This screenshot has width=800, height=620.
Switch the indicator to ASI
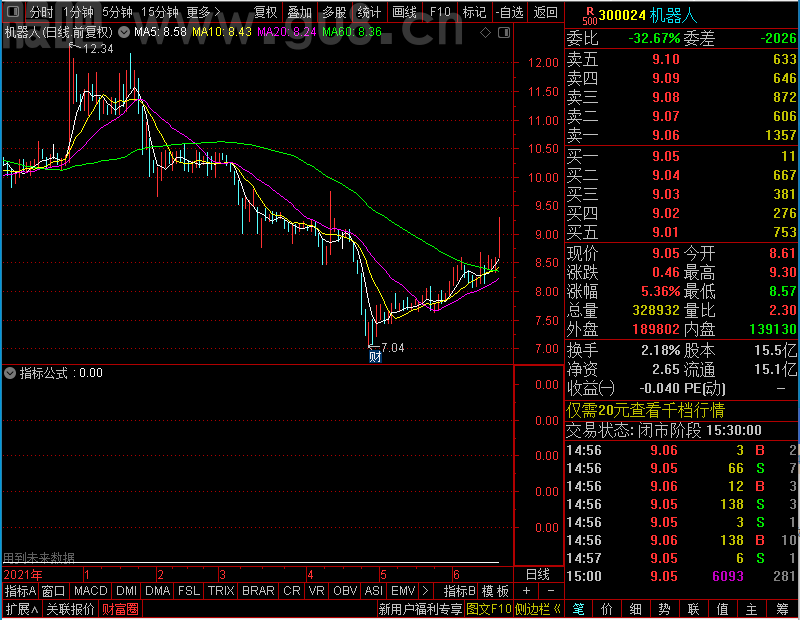(x=373, y=591)
